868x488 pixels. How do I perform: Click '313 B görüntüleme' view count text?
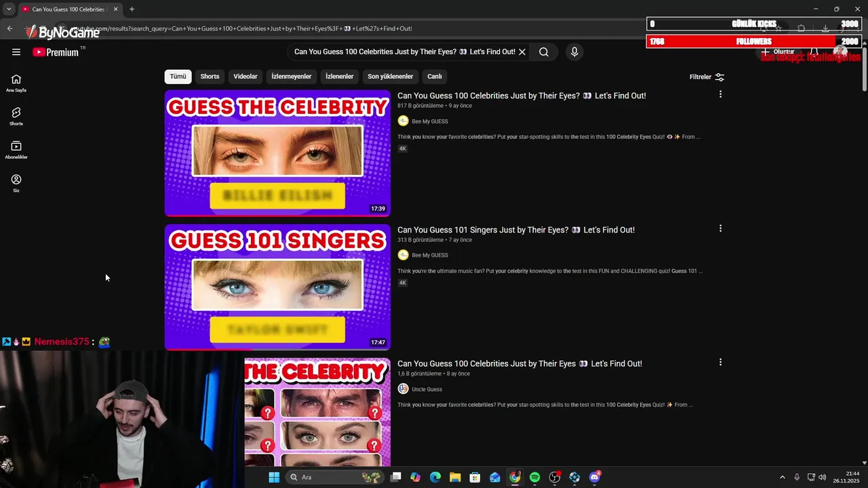tap(420, 240)
